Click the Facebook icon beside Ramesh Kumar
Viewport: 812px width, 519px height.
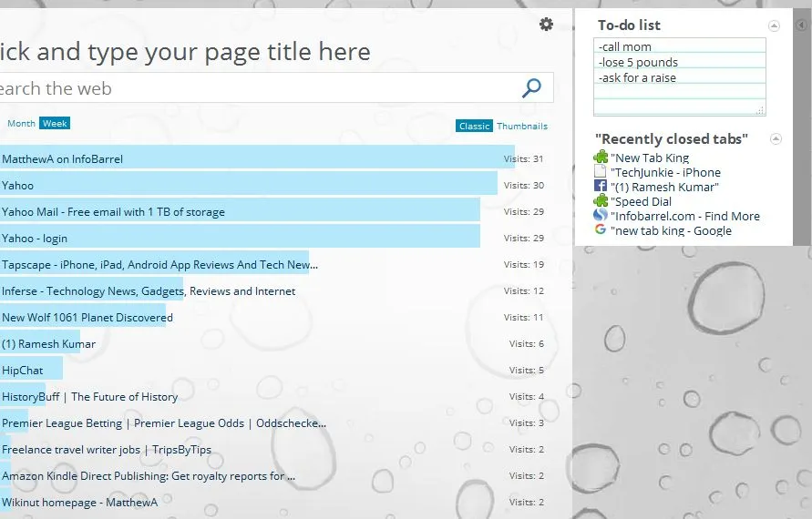point(601,187)
